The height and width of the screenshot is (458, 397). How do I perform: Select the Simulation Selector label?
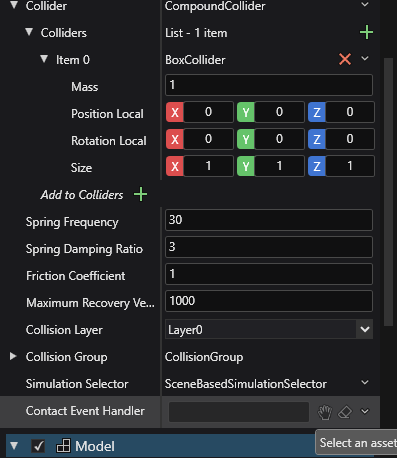(77, 384)
